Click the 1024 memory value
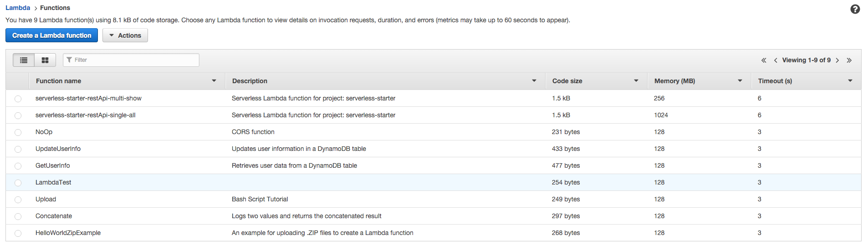Image resolution: width=868 pixels, height=250 pixels. tap(661, 115)
